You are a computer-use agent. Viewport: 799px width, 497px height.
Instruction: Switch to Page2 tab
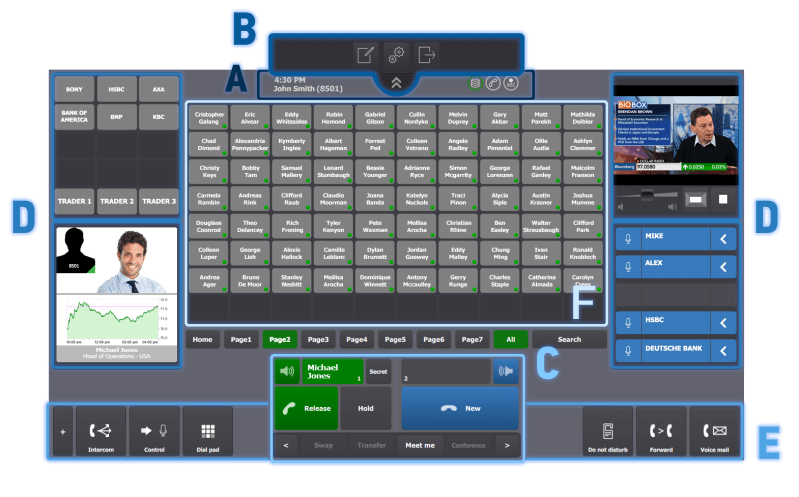(x=280, y=339)
